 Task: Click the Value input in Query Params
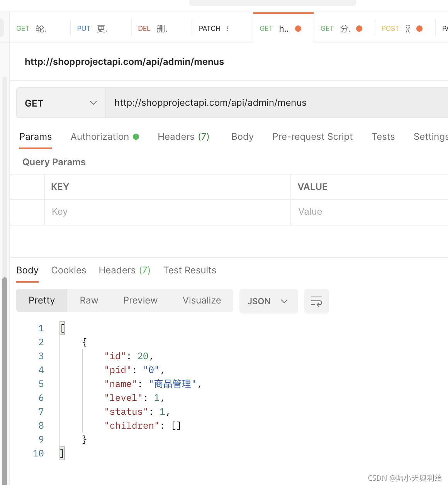click(x=369, y=212)
